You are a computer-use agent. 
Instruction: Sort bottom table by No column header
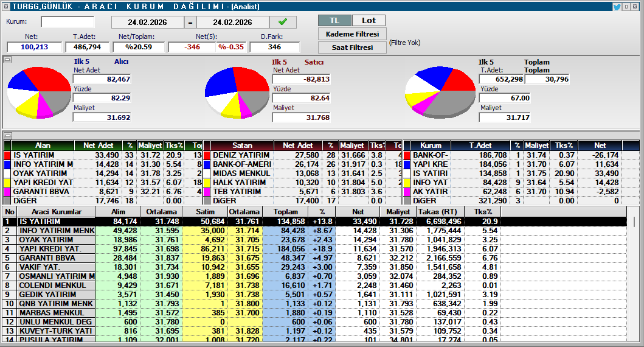tap(10, 212)
